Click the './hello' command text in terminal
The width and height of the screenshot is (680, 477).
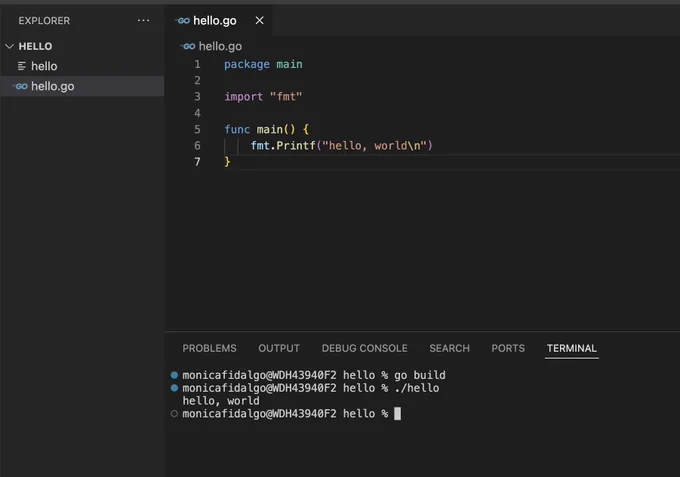pyautogui.click(x=416, y=388)
